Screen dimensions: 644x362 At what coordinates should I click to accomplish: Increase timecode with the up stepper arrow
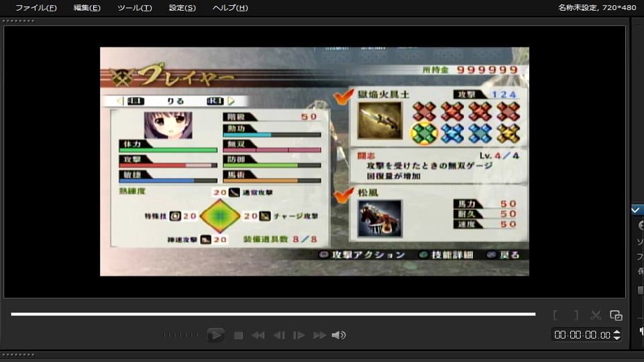coord(616,332)
